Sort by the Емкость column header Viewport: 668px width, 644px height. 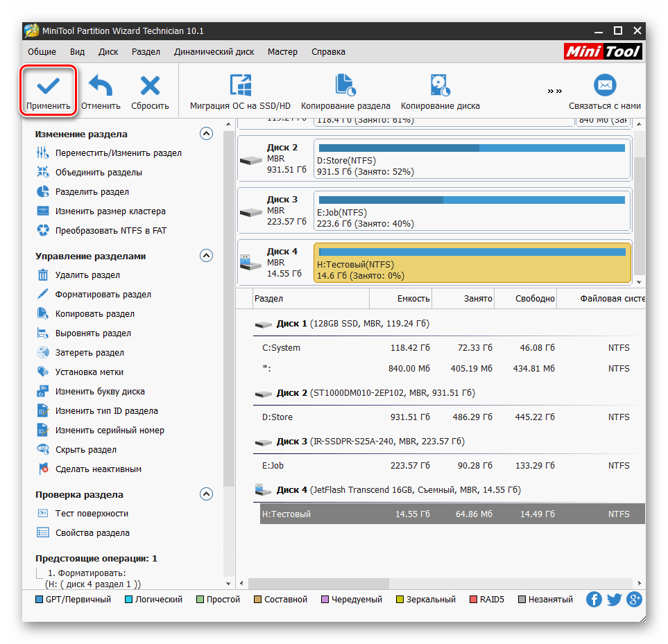(400, 299)
